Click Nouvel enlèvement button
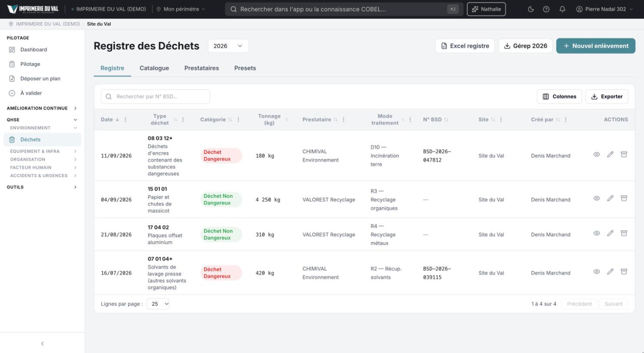 (x=596, y=46)
